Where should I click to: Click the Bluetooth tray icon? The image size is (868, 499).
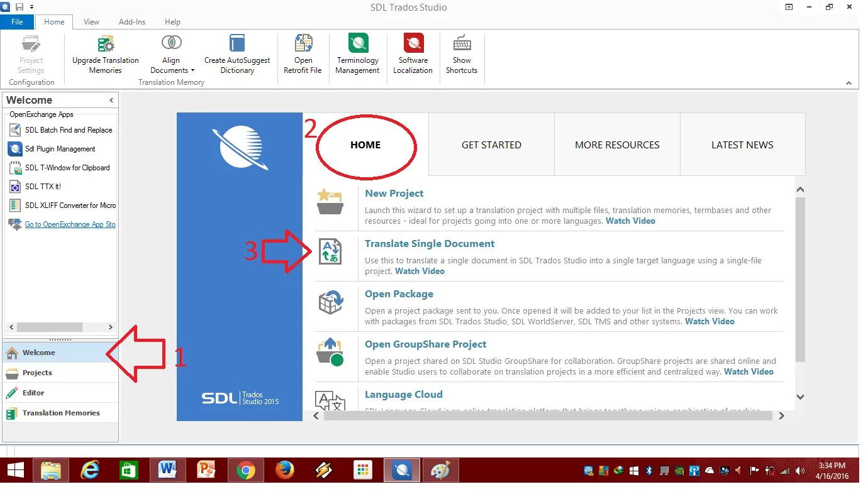point(649,470)
